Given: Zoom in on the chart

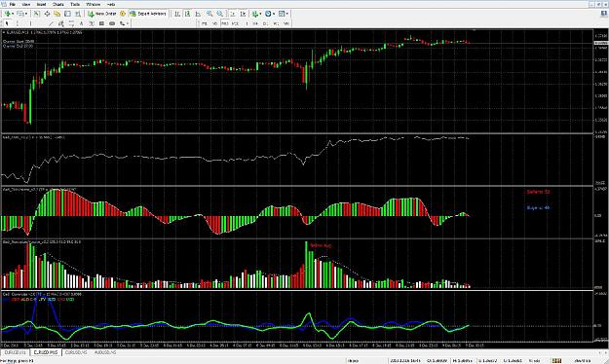Looking at the screenshot, I should [209, 14].
